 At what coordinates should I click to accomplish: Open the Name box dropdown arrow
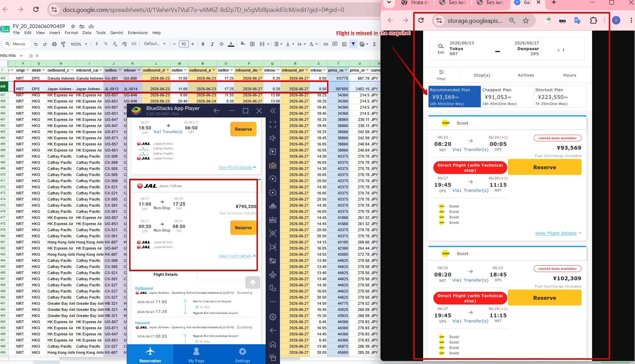[x=21, y=56]
